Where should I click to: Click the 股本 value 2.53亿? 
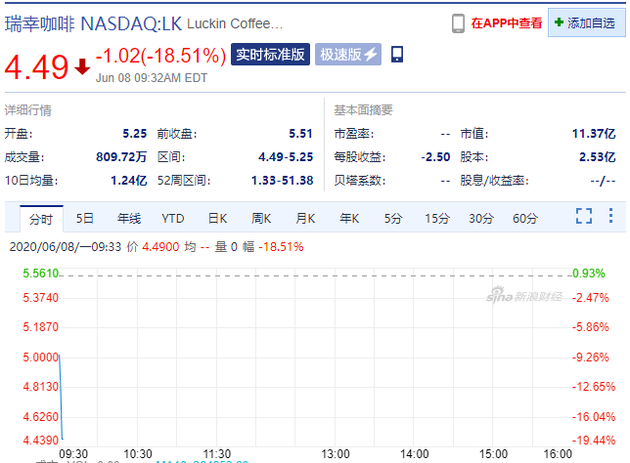pos(597,157)
